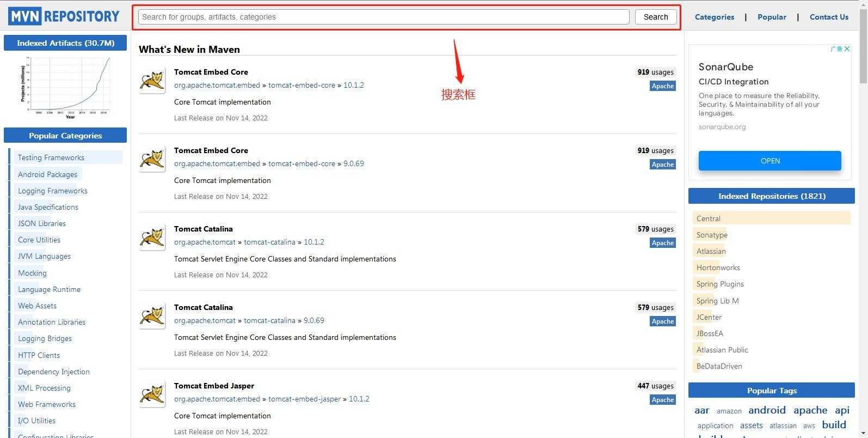The image size is (868, 438).
Task: Open the Atlassian Public repository
Action: tap(722, 350)
